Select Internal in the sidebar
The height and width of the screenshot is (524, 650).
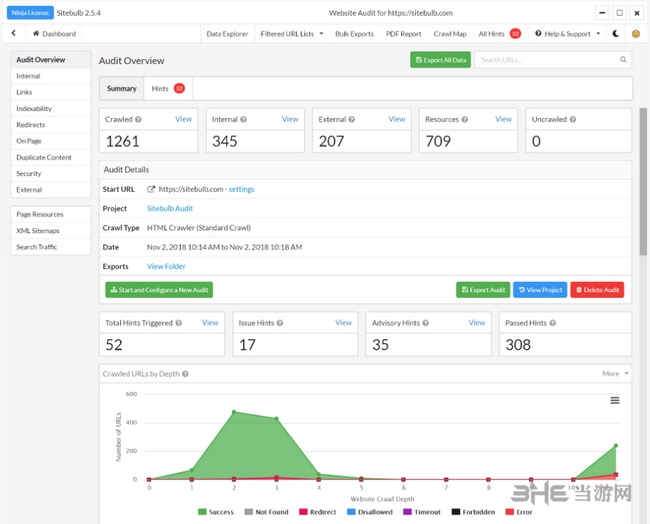[51, 76]
